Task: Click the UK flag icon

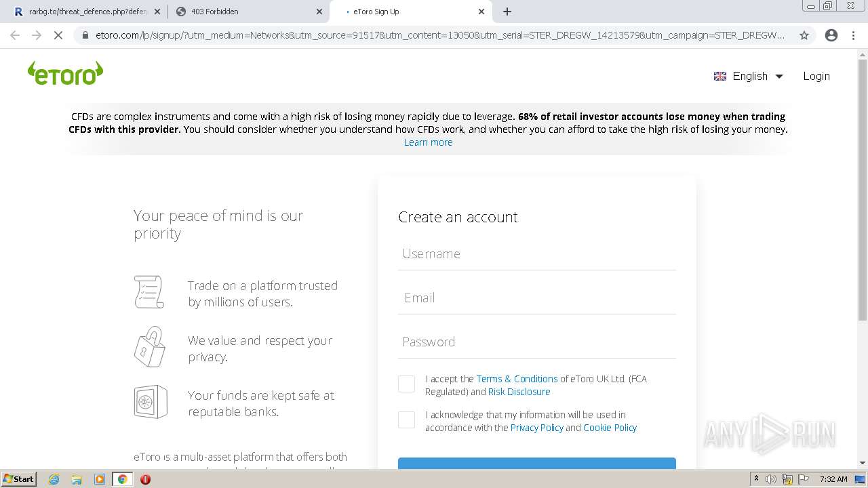Action: (720, 76)
